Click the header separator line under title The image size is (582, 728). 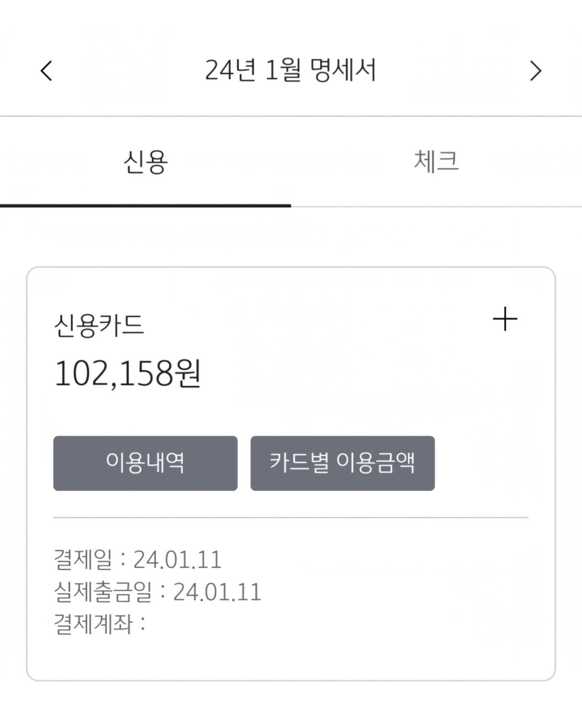[x=290, y=116]
